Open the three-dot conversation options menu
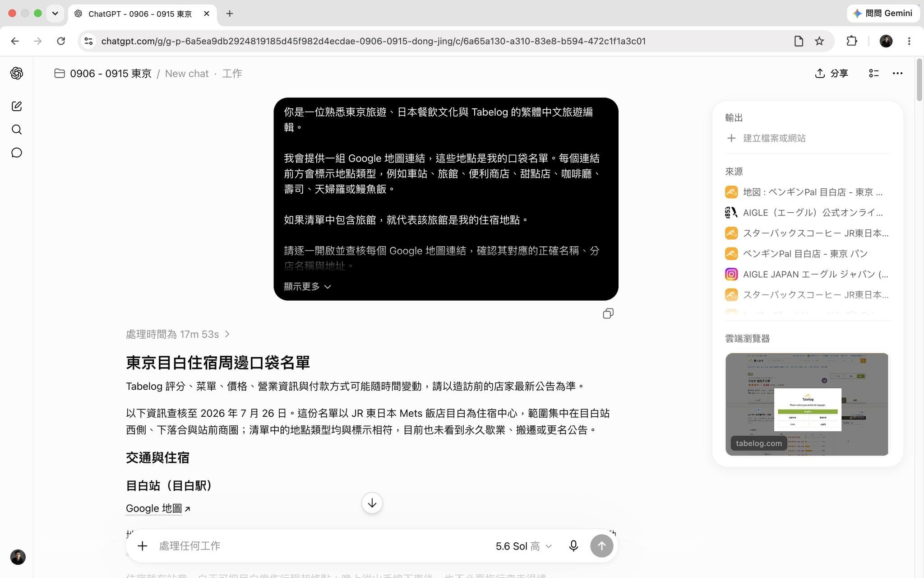 [x=897, y=73]
